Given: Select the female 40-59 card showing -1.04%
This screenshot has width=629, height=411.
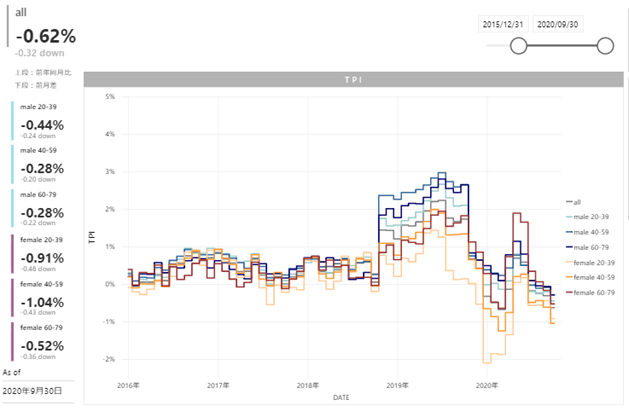Looking at the screenshot, I should coord(42,298).
